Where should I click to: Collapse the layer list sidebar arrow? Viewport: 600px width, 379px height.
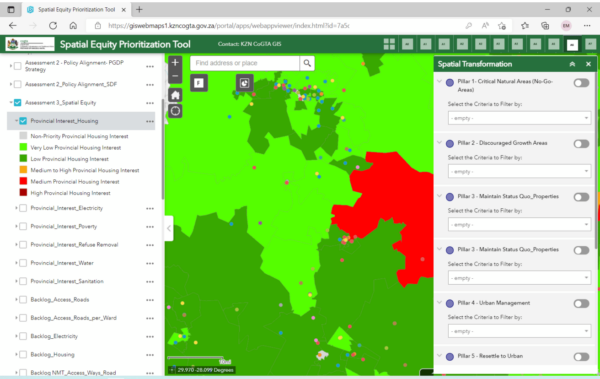coord(169,228)
